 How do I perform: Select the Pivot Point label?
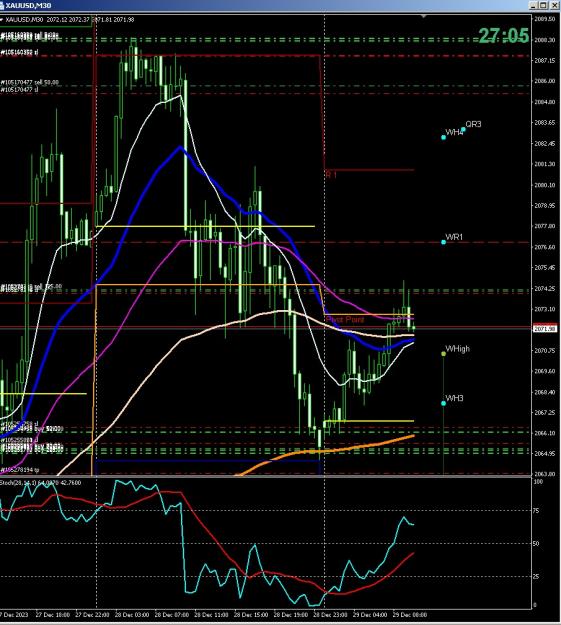(x=345, y=320)
